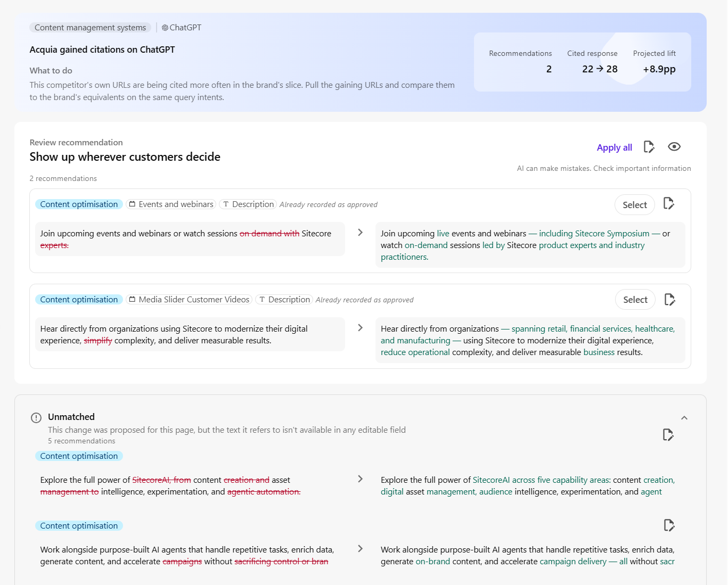This screenshot has height=585, width=728.
Task: Click the original Events and webinars text box
Action: pos(190,239)
